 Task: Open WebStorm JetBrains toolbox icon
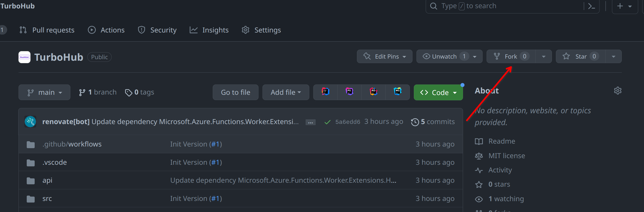click(x=398, y=92)
